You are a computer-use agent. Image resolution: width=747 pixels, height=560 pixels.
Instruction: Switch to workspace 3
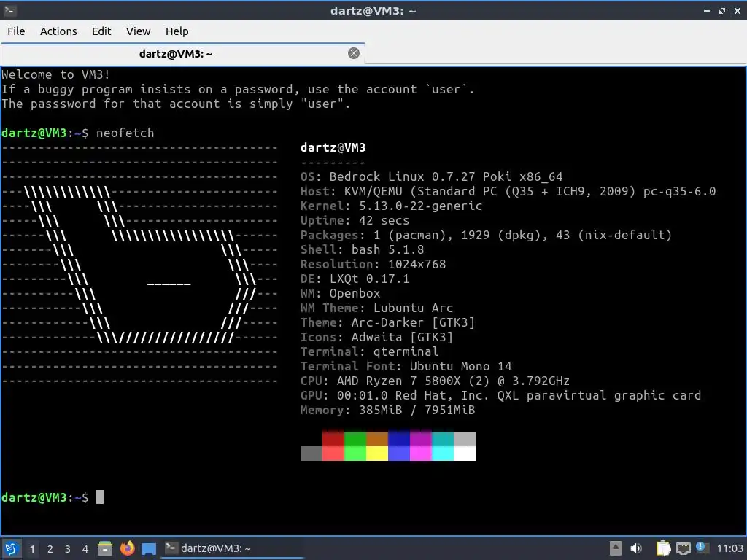point(68,549)
